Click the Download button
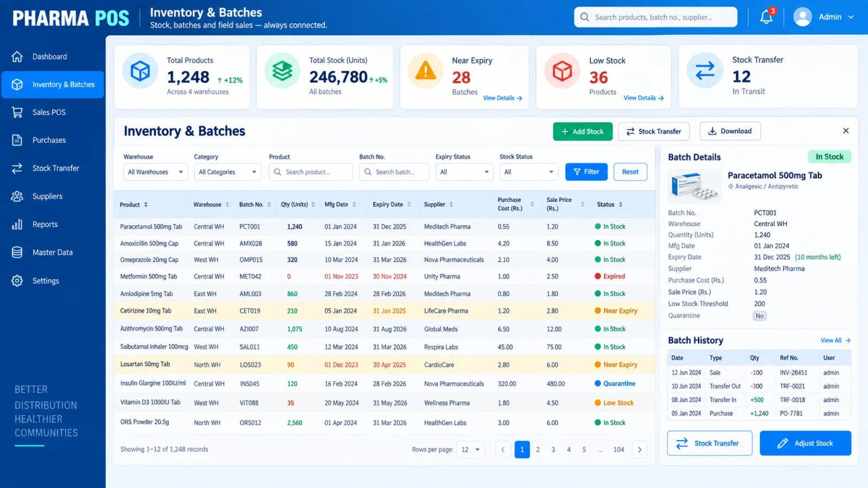The image size is (868, 488). click(730, 131)
